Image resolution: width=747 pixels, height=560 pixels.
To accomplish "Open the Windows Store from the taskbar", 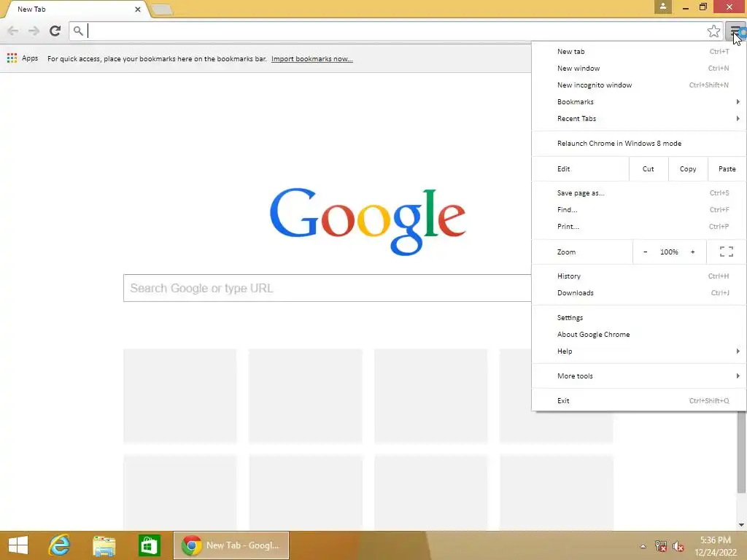I will [x=149, y=545].
